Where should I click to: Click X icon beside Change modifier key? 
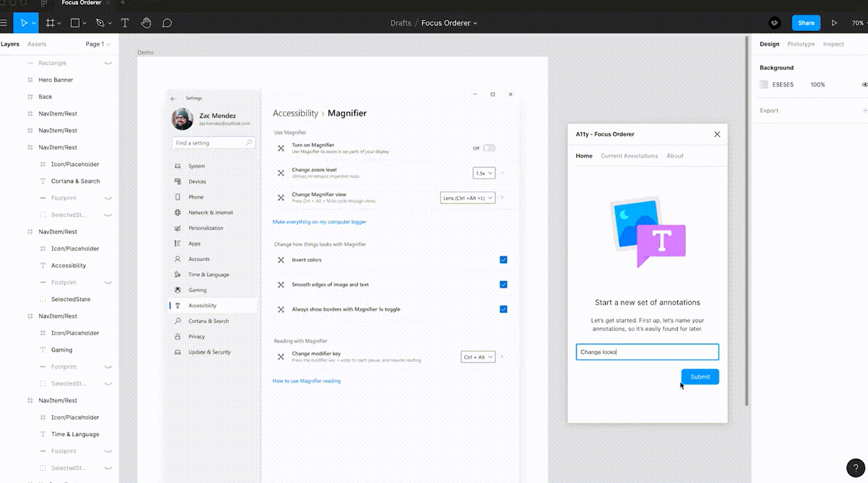click(281, 357)
